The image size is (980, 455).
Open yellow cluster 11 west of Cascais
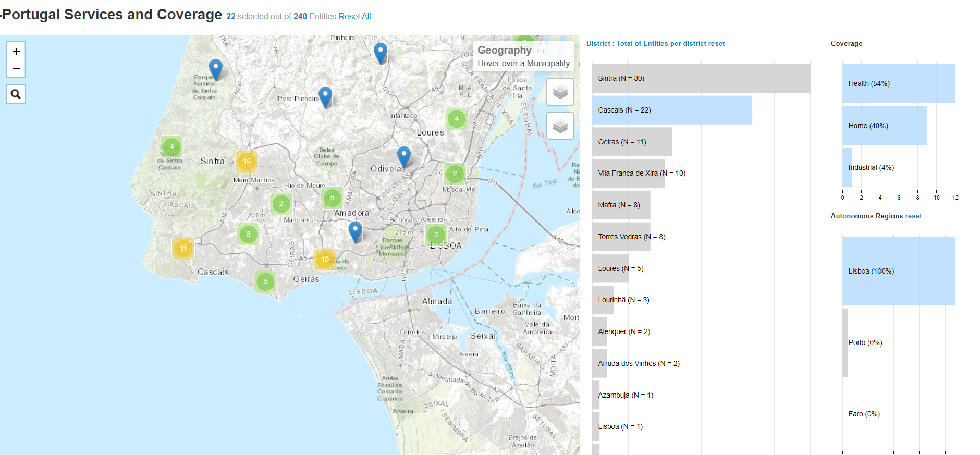(183, 248)
